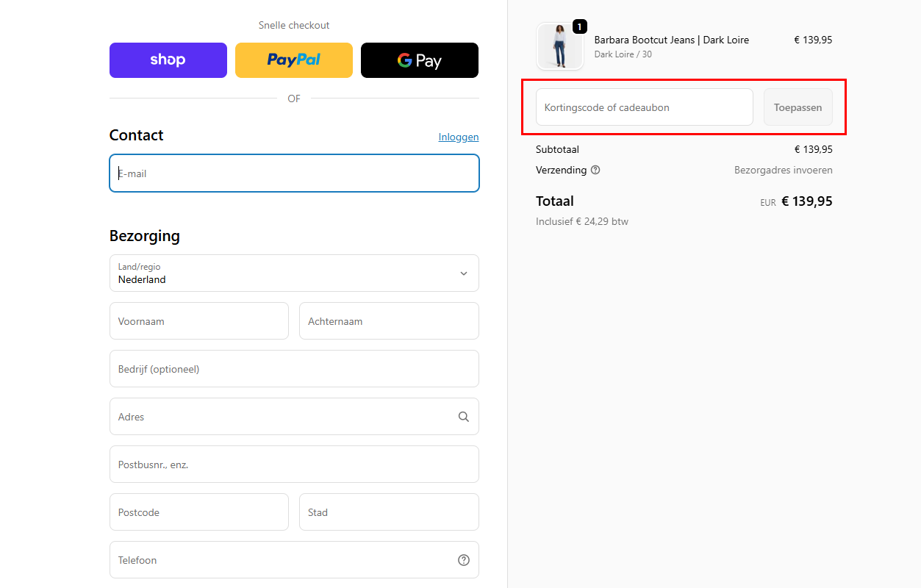The height and width of the screenshot is (588, 921).
Task: Pay with Shop Pay button
Action: [168, 60]
